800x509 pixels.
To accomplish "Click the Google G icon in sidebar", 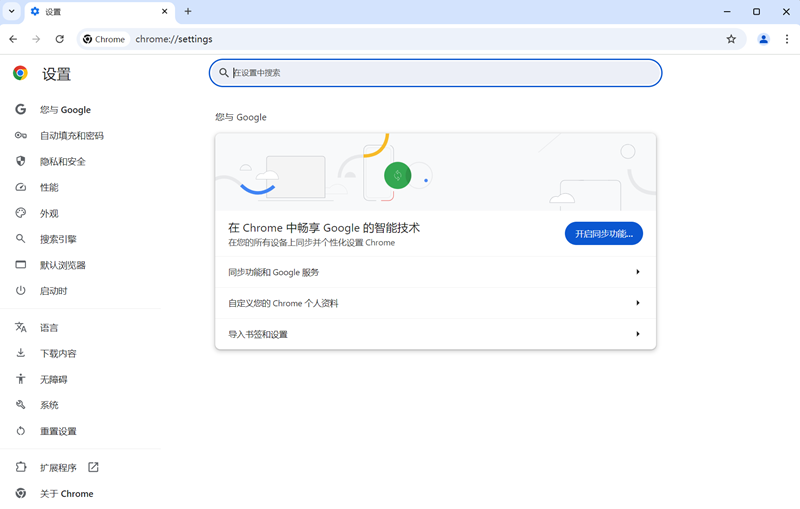I will click(x=20, y=109).
